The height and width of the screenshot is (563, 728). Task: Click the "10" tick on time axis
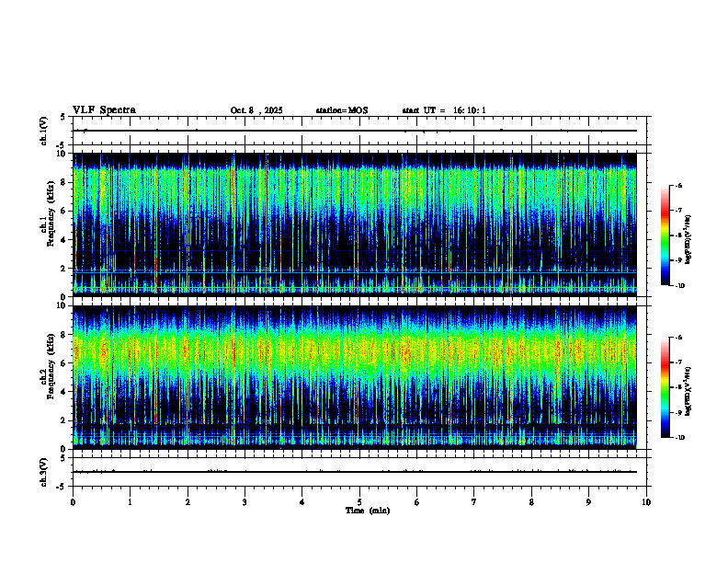646,502
